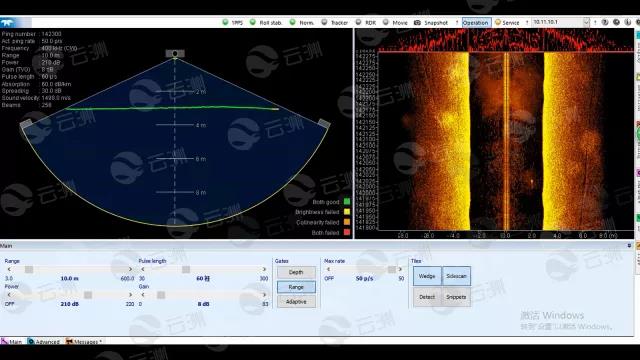Click the Movie record icon
Image resolution: width=640 pixels, height=360 pixels.
click(x=386, y=22)
